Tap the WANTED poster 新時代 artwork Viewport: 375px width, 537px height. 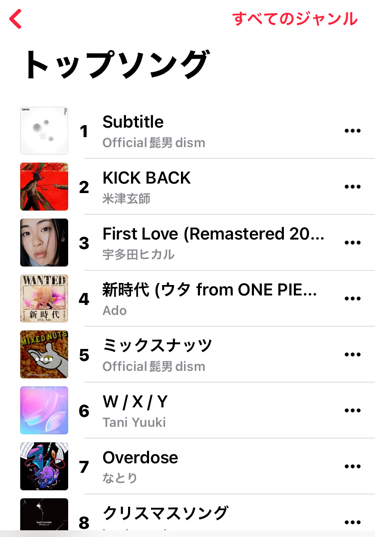coord(44,298)
